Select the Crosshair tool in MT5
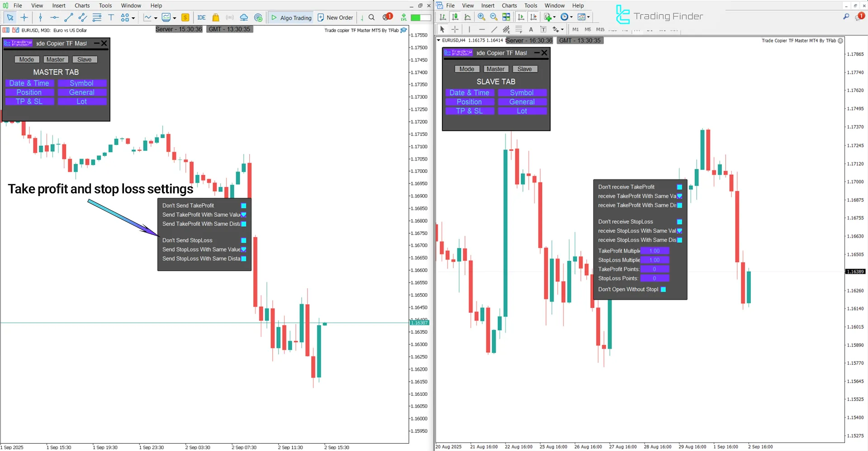 [24, 18]
